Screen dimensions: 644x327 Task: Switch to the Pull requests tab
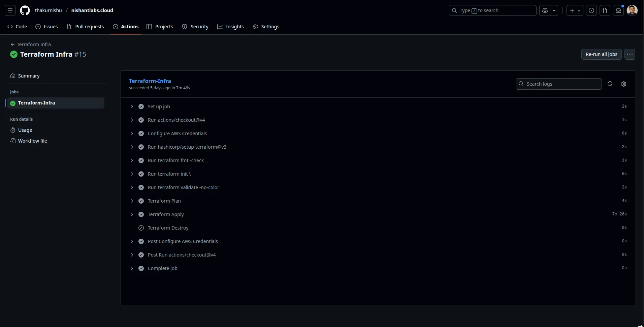tap(85, 27)
